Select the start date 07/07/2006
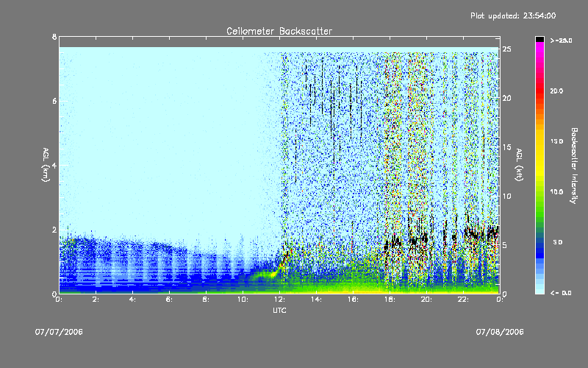This screenshot has height=368, width=588. (x=59, y=332)
